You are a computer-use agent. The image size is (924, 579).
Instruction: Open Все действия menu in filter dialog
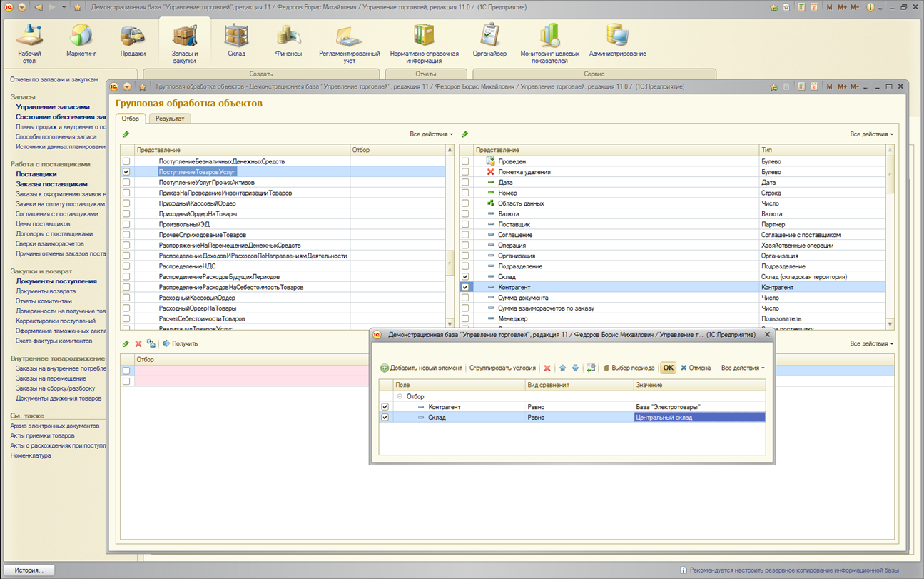(x=743, y=368)
